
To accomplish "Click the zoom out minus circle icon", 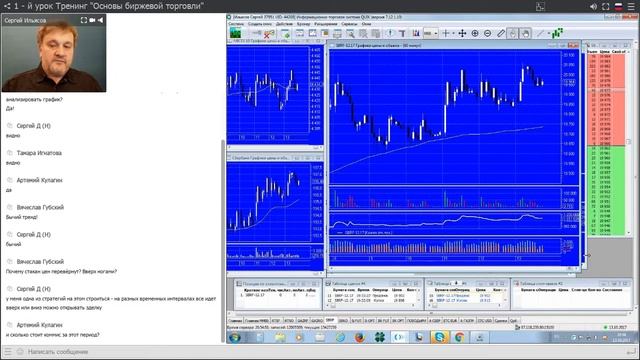I will point(487,33).
